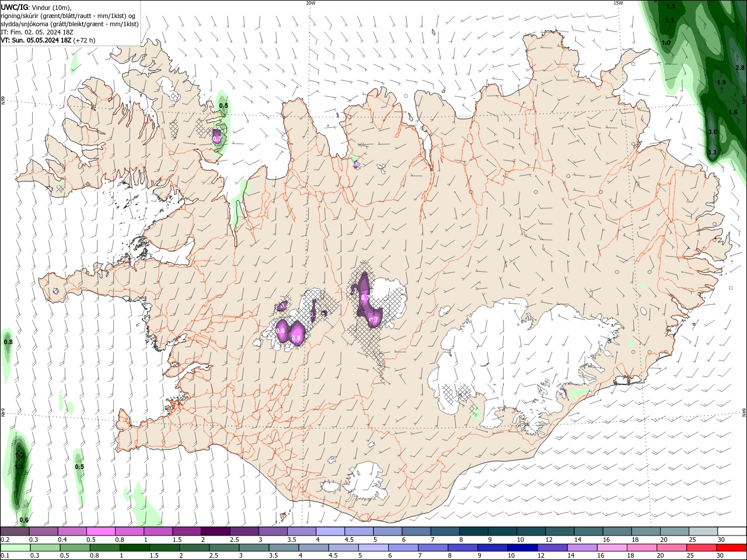The width and height of the screenshot is (747, 560).
Task: Click the 'IT: Fim. 02. 05. 2024 18Z' line
Action: click(x=37, y=32)
